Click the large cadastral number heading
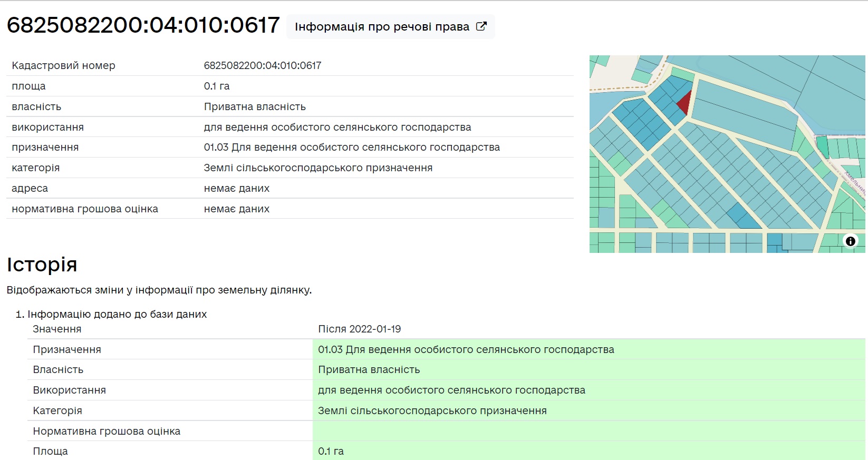868x460 pixels. tap(143, 25)
